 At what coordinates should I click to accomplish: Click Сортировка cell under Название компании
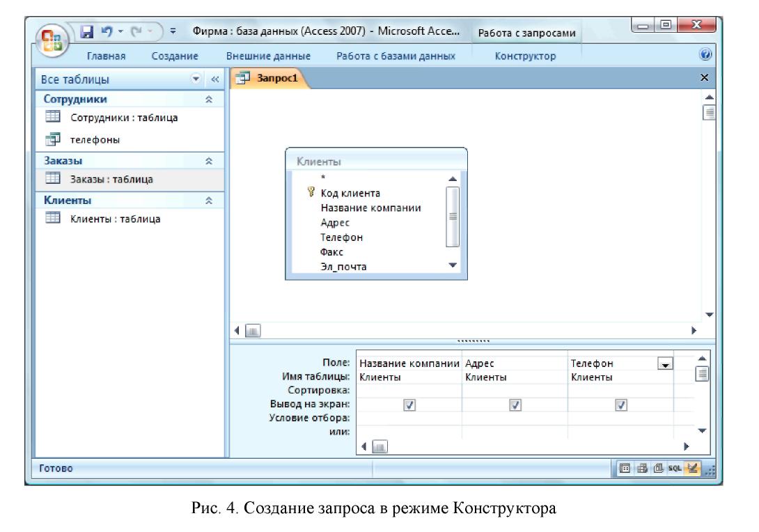click(409, 390)
